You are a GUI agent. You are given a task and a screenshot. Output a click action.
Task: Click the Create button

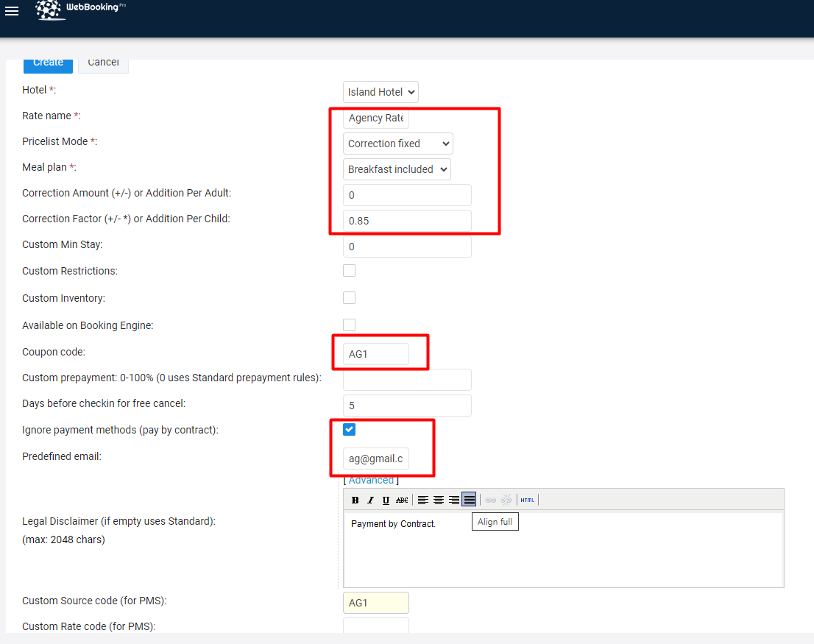point(48,63)
